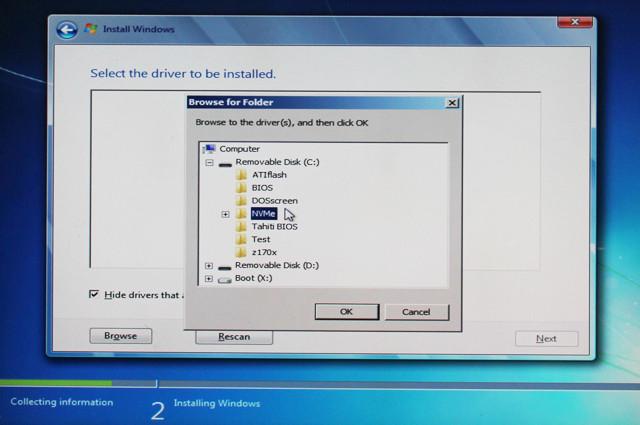640x425 pixels.
Task: Select Removable Disk (C:) label
Action: click(x=278, y=162)
